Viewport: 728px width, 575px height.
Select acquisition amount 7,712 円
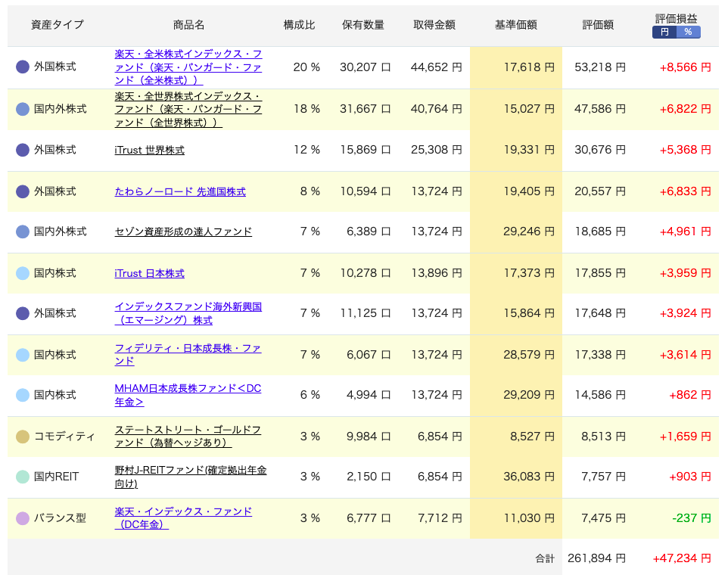coord(440,518)
